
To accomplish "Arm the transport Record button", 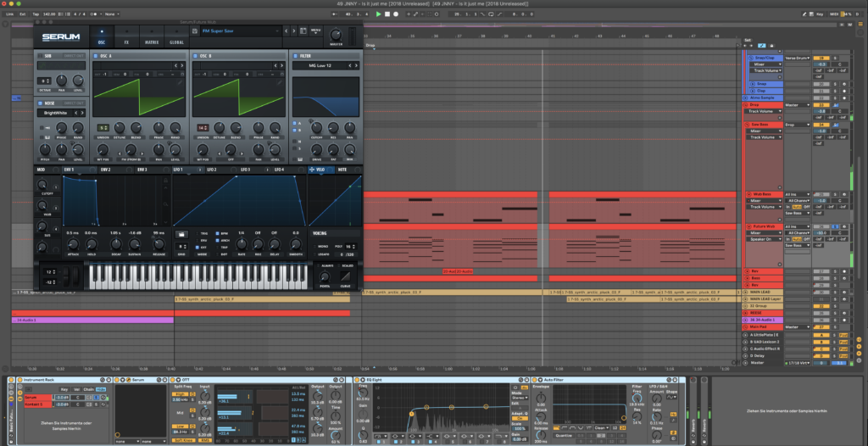I will coord(396,14).
